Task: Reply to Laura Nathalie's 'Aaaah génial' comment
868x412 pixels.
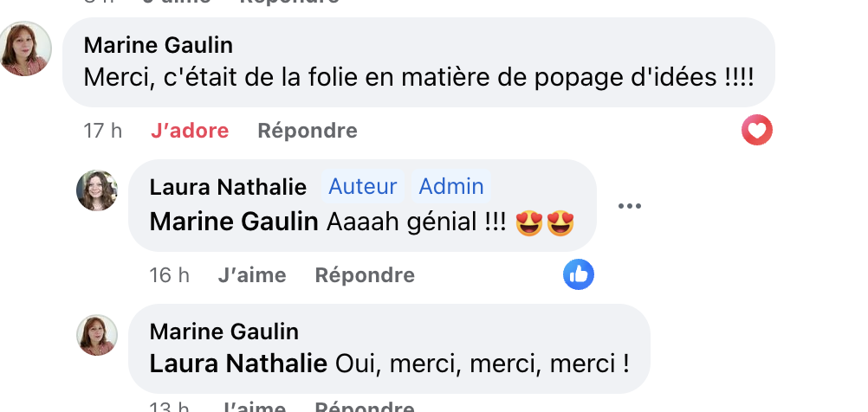Action: (x=365, y=275)
